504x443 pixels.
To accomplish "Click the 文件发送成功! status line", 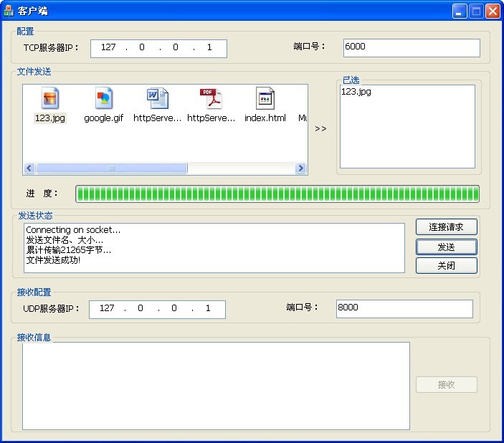I will click(53, 260).
